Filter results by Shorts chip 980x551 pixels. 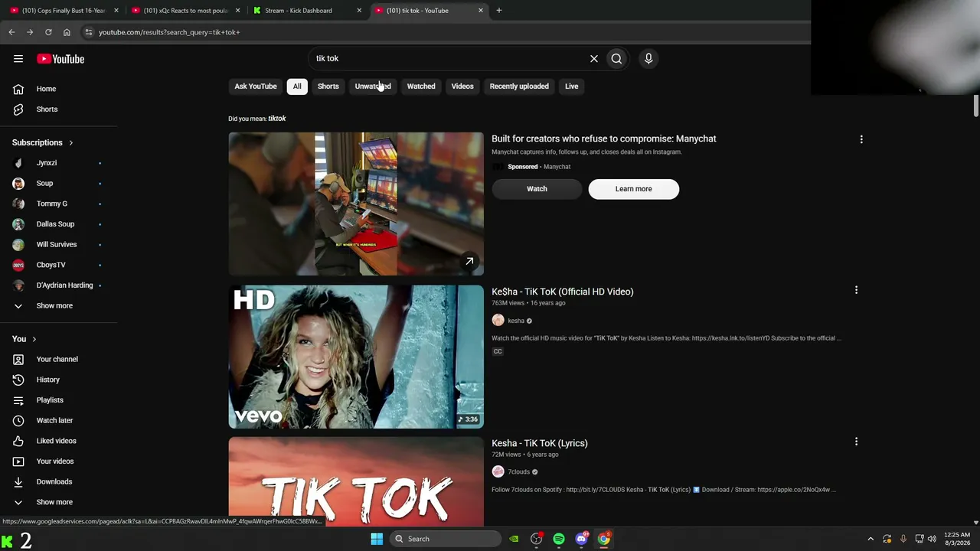pos(328,86)
